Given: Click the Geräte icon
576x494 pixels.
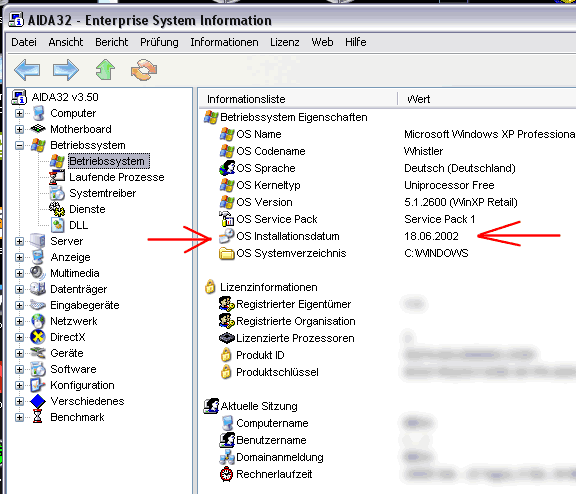Looking at the screenshot, I should tap(38, 353).
